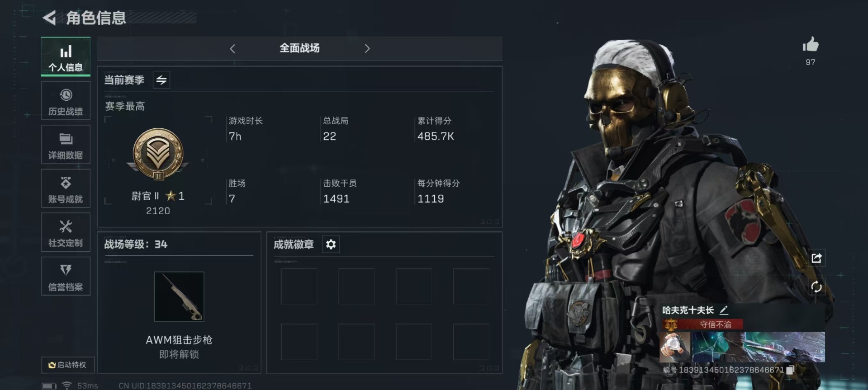Select the first empty achievement badge slot
868x390 pixels.
(299, 287)
